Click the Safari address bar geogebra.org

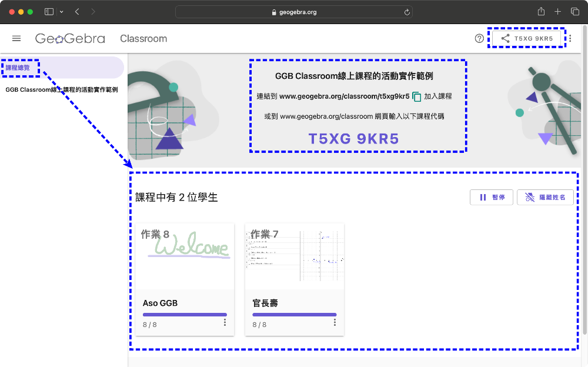click(294, 12)
